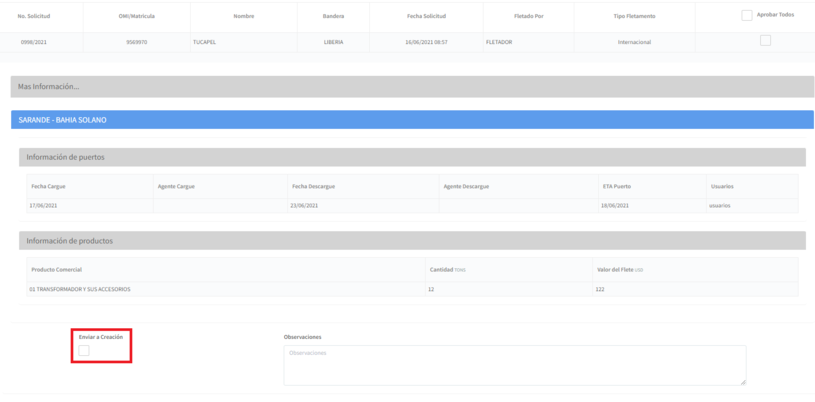
Task: Sort by the Fecha Solicitud column header
Action: (426, 17)
